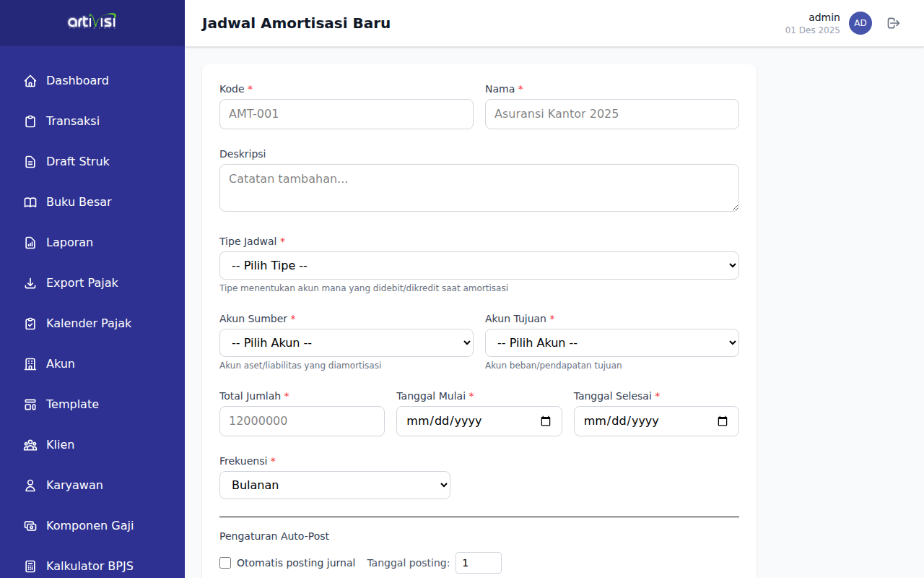Navigate to Komponen Gaji

tap(90, 526)
